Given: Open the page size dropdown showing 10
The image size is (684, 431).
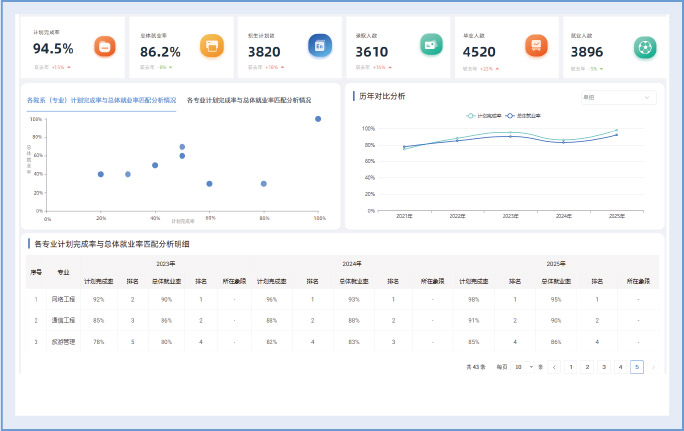Looking at the screenshot, I should [x=522, y=367].
